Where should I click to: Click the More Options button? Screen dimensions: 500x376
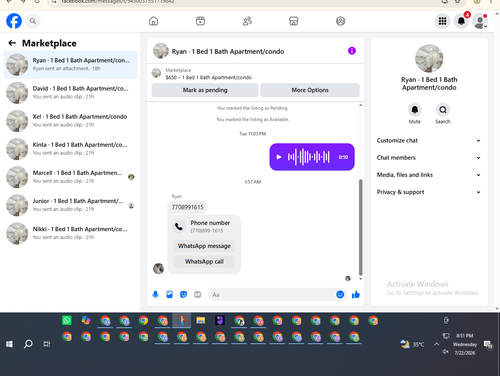(x=310, y=90)
